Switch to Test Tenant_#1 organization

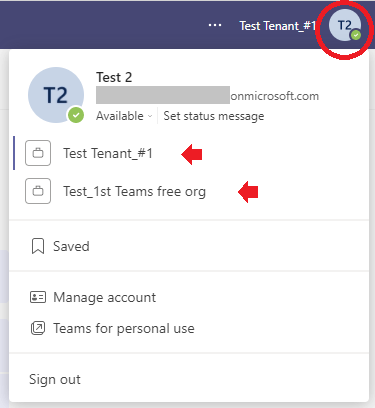pos(108,153)
